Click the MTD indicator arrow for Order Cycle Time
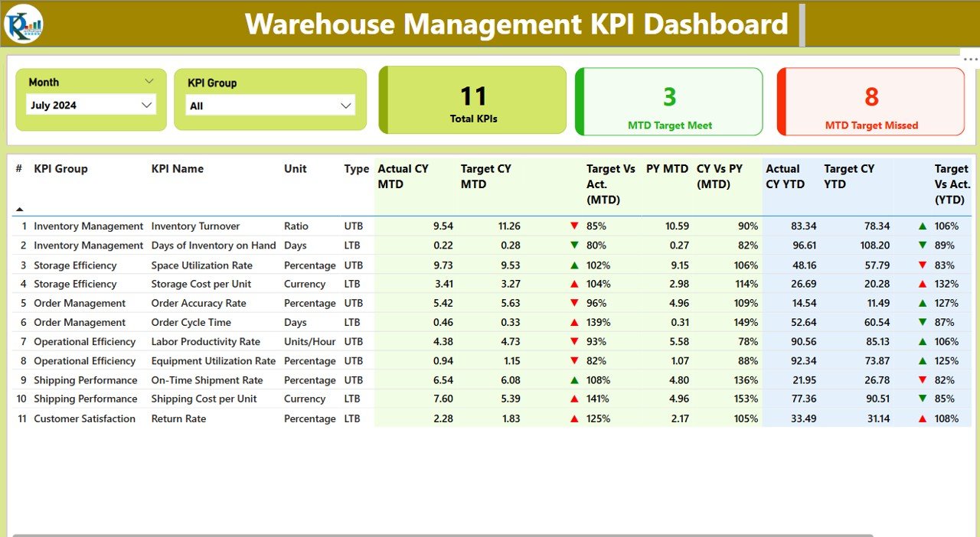 (574, 323)
